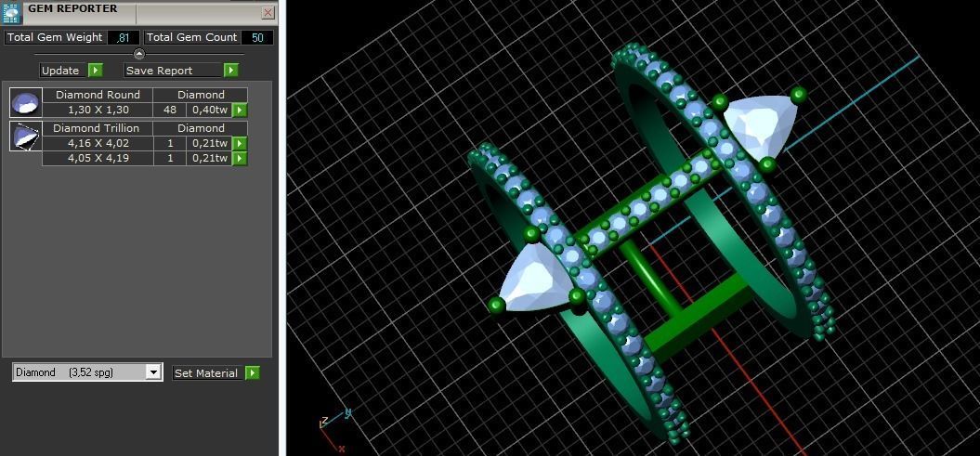Viewport: 980px width, 456px height.
Task: Click the Total Gem Count value field
Action: point(257,37)
